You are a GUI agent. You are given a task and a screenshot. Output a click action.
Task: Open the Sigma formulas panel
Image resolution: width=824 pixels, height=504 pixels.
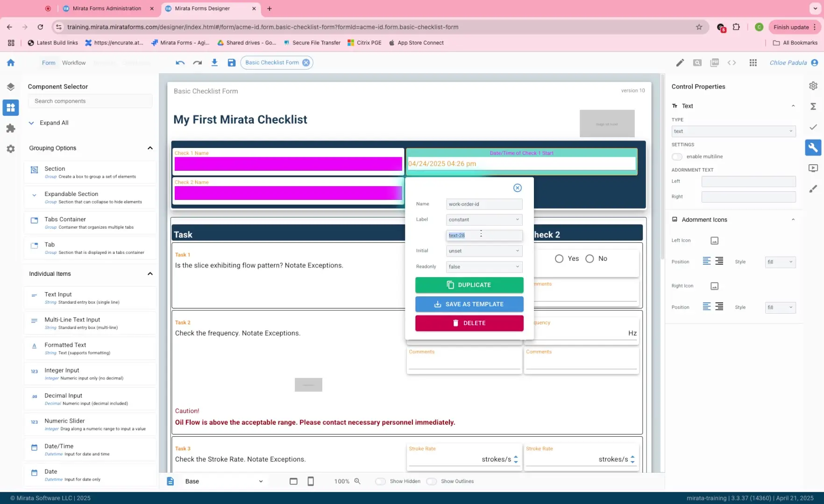click(x=813, y=106)
